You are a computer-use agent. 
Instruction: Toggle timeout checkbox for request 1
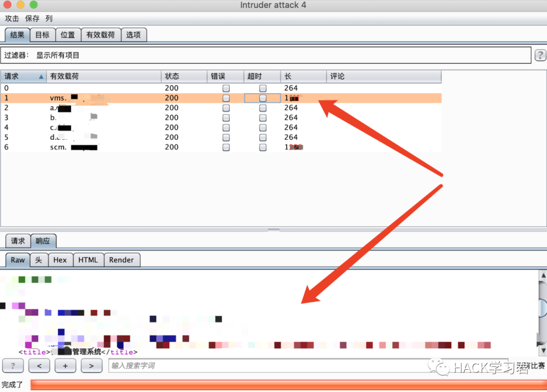(x=262, y=98)
